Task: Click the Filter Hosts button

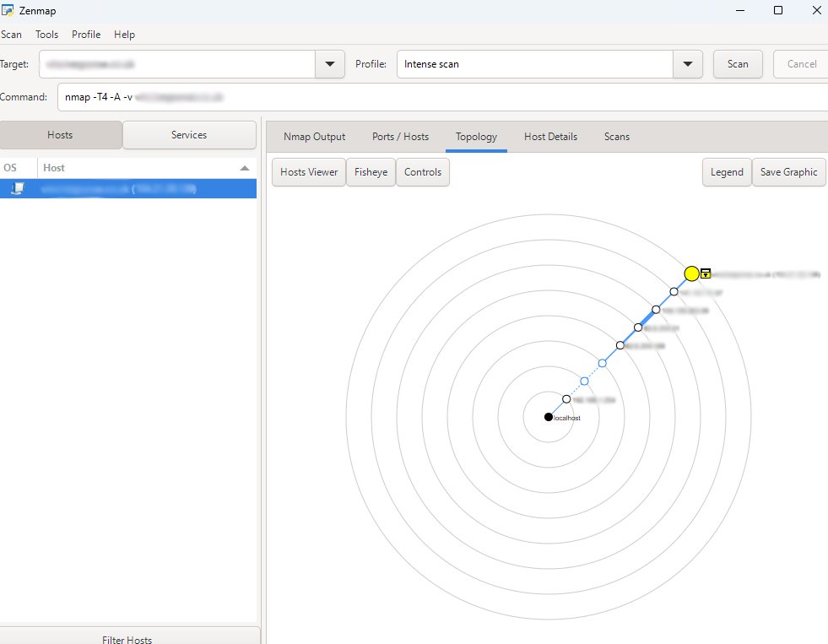Action: [130, 636]
